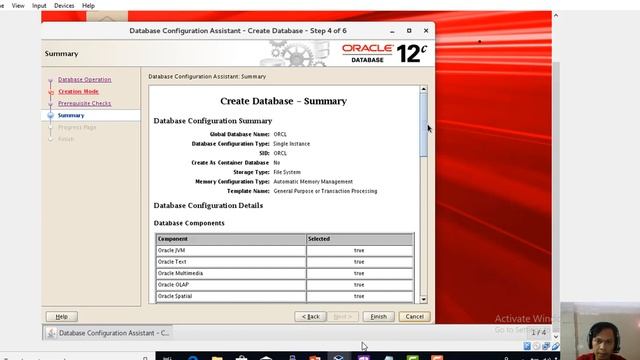The width and height of the screenshot is (640, 360).
Task: Click 'General Purpose or Transaction Processing' text
Action: point(325,191)
